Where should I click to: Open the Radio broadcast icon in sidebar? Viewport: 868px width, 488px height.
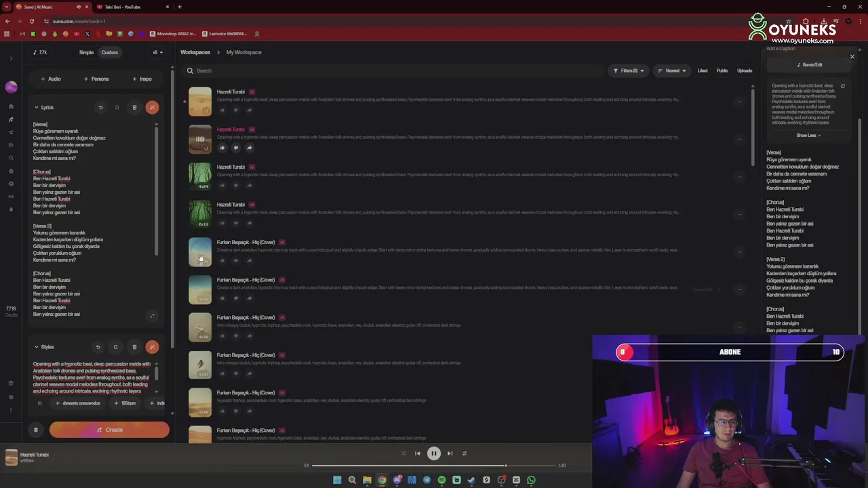(11, 197)
